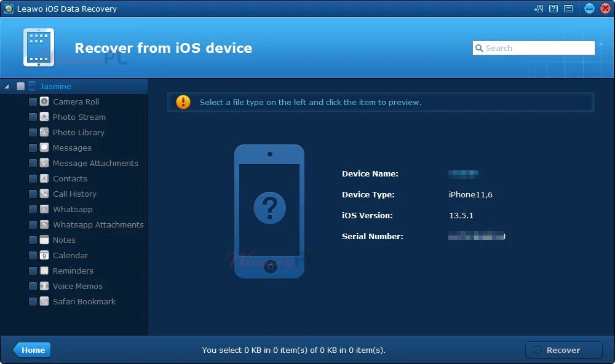Select the Reminders checkbox
The image size is (615, 364).
[33, 271]
